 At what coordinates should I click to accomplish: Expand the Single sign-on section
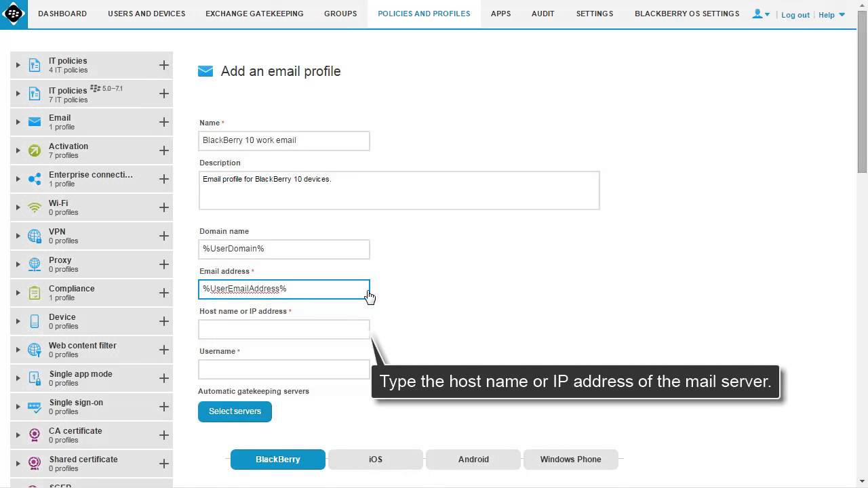[18, 407]
